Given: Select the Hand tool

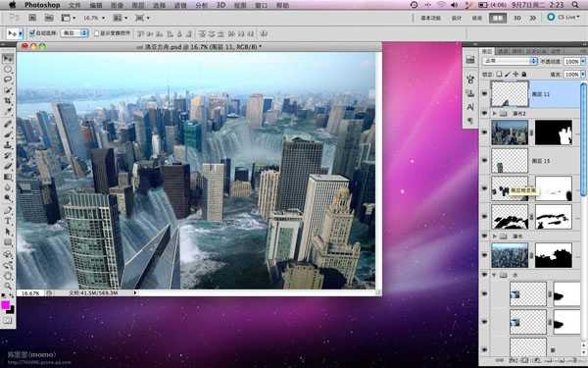Looking at the screenshot, I should coord(8,277).
